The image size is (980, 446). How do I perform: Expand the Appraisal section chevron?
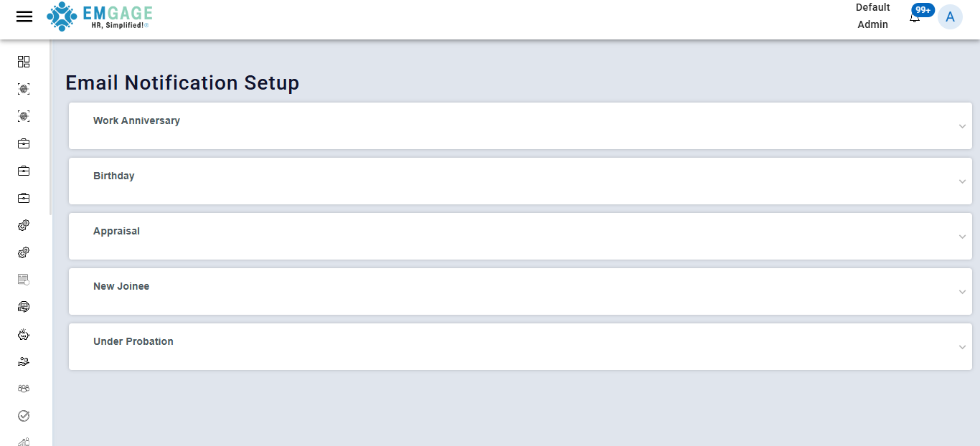pyautogui.click(x=962, y=236)
